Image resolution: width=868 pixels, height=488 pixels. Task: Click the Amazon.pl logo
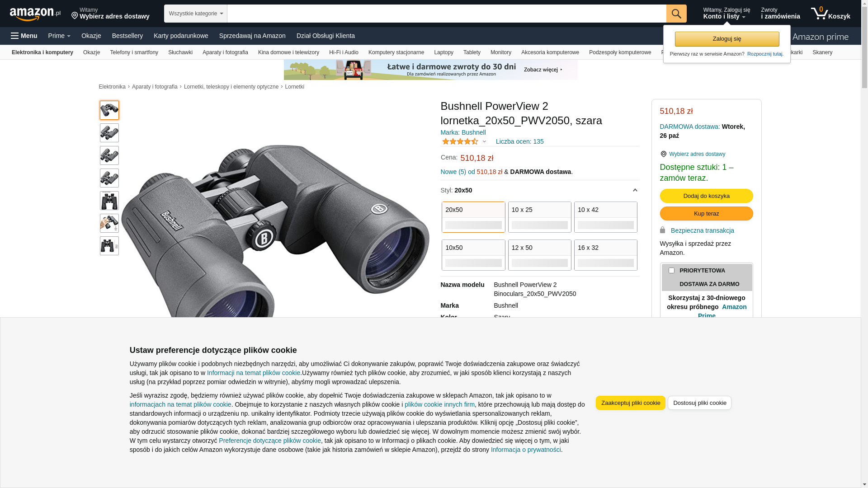35,14
